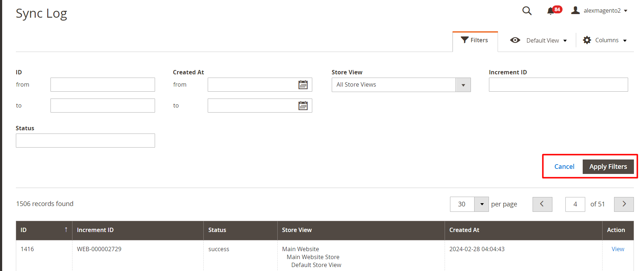Cancel the filter changes
644x271 pixels.
[x=564, y=167]
